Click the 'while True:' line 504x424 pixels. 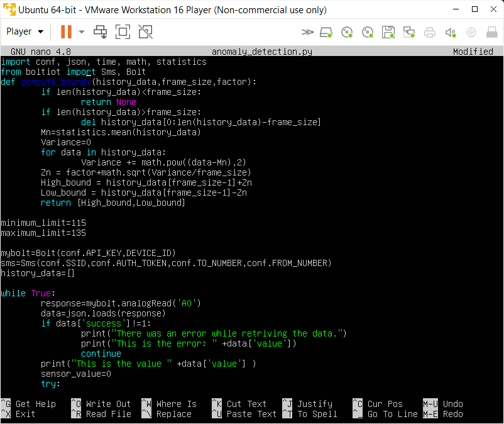click(28, 293)
